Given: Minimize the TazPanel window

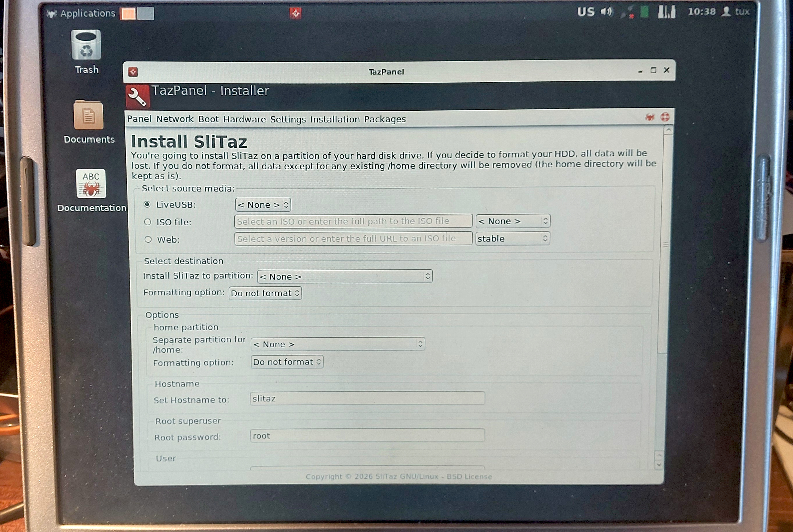Looking at the screenshot, I should 640,71.
